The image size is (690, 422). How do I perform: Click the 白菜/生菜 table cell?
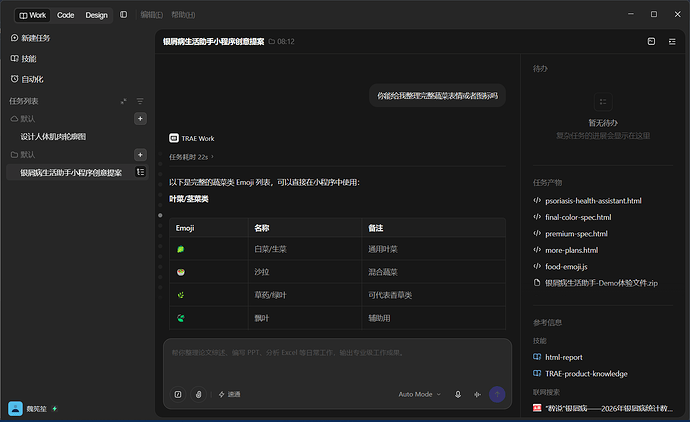pos(305,249)
